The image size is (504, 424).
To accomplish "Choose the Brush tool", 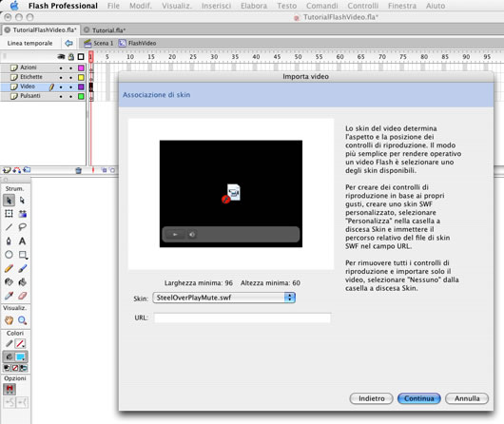I will point(22,268).
